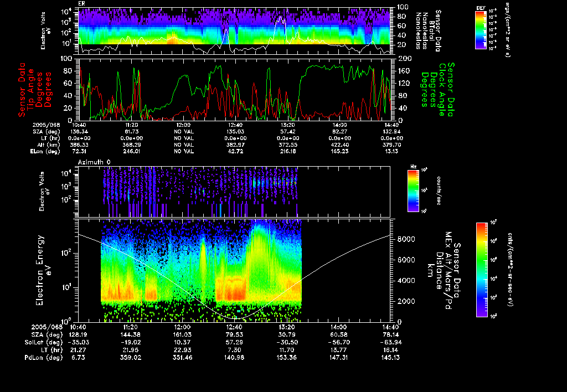Select the Azimuth 0 spectrogram panel
Image resolution: width=567 pixels, height=392 pixels.
point(234,192)
